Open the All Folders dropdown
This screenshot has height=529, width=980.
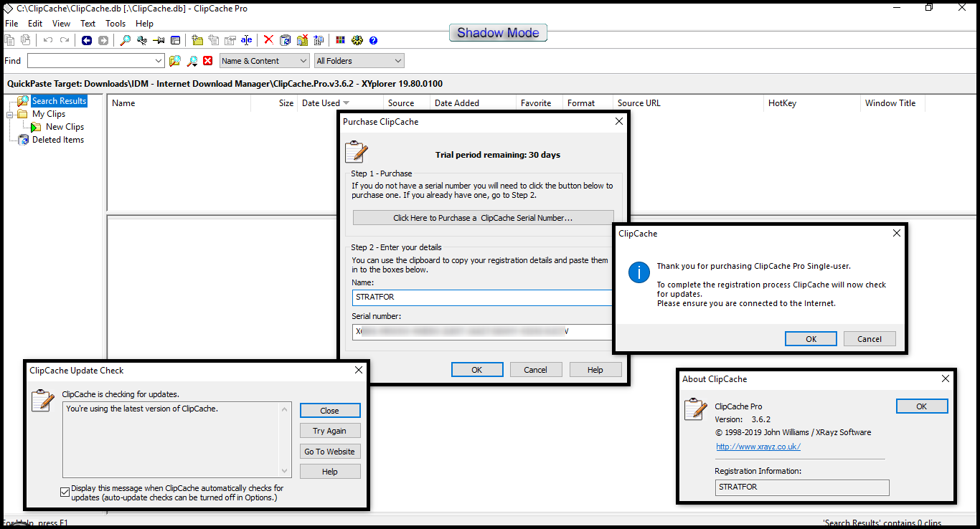[359, 61]
